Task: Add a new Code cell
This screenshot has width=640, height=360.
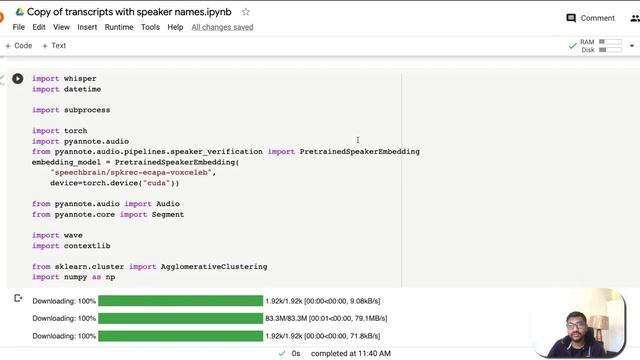Action: coord(19,46)
